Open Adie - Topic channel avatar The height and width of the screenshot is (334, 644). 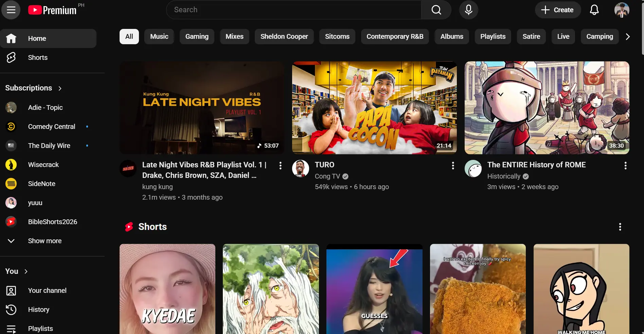pos(11,107)
